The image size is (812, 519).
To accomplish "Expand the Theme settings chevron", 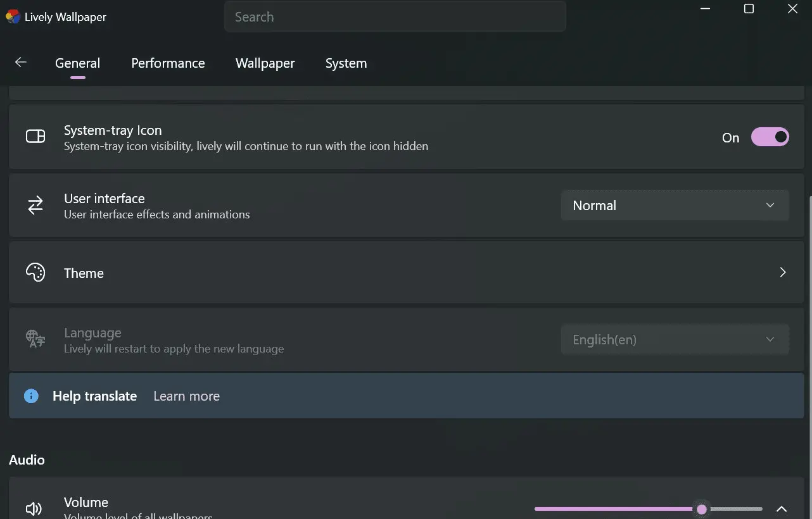I will [x=783, y=272].
